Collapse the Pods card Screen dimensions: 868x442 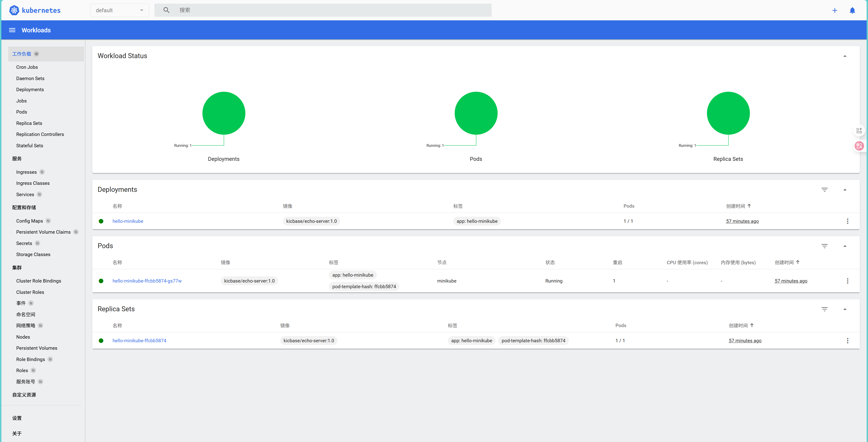tap(844, 246)
